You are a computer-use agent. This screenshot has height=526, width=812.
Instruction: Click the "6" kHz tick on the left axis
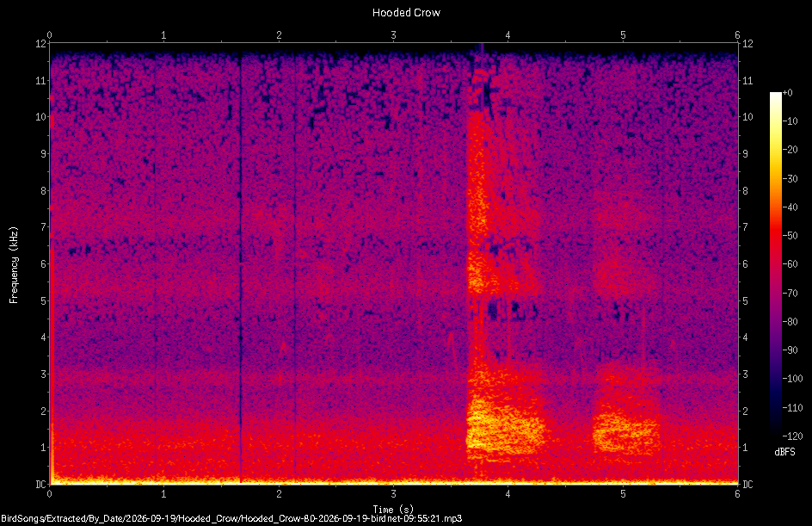44,263
